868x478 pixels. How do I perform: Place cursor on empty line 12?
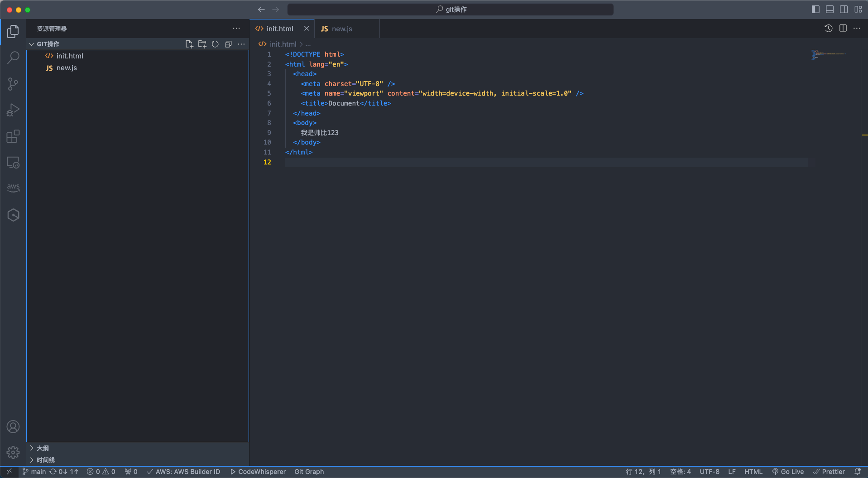[x=546, y=162]
